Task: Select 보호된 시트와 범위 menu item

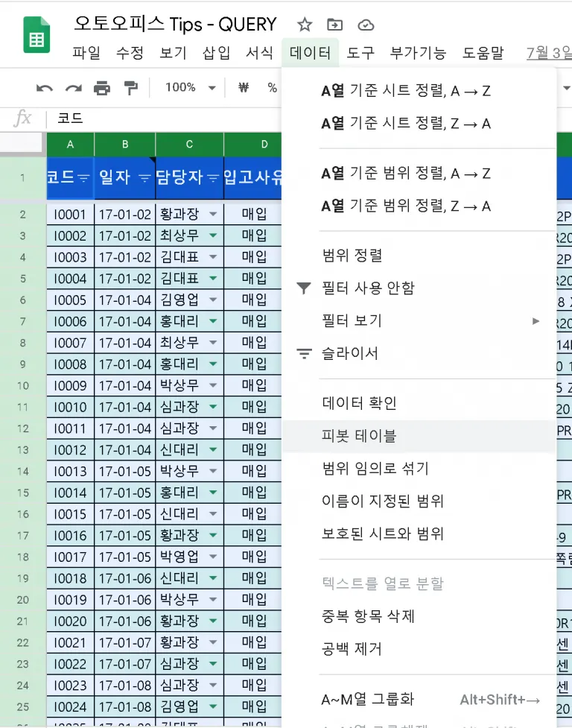Action: pyautogui.click(x=419, y=534)
